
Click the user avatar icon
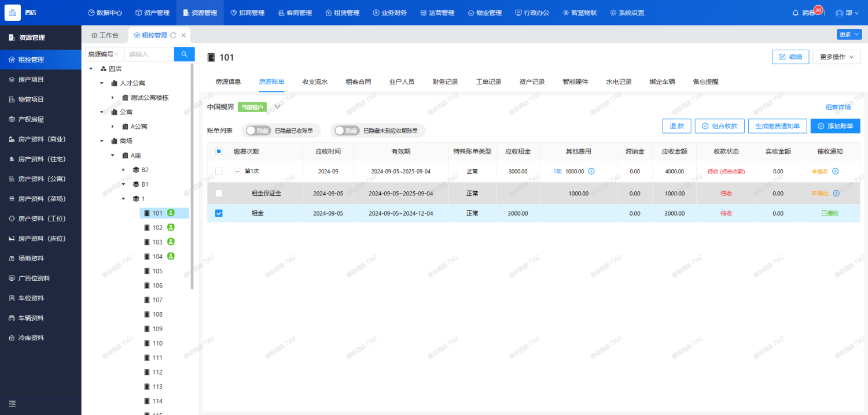[840, 13]
